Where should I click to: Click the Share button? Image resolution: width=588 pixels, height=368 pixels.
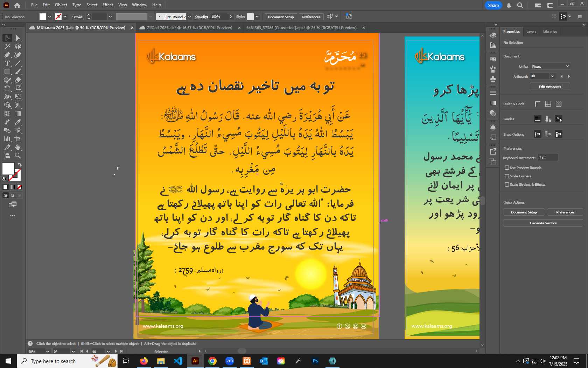493,5
